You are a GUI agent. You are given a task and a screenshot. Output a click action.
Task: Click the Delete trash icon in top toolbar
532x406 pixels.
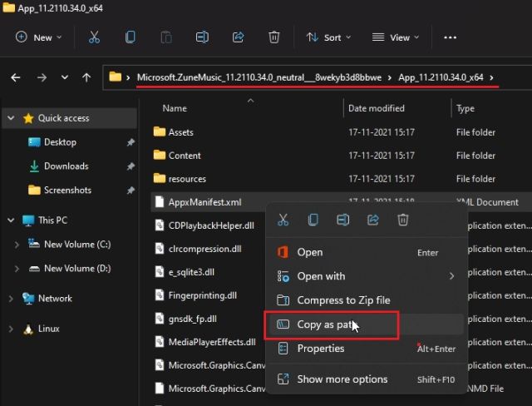(x=274, y=37)
